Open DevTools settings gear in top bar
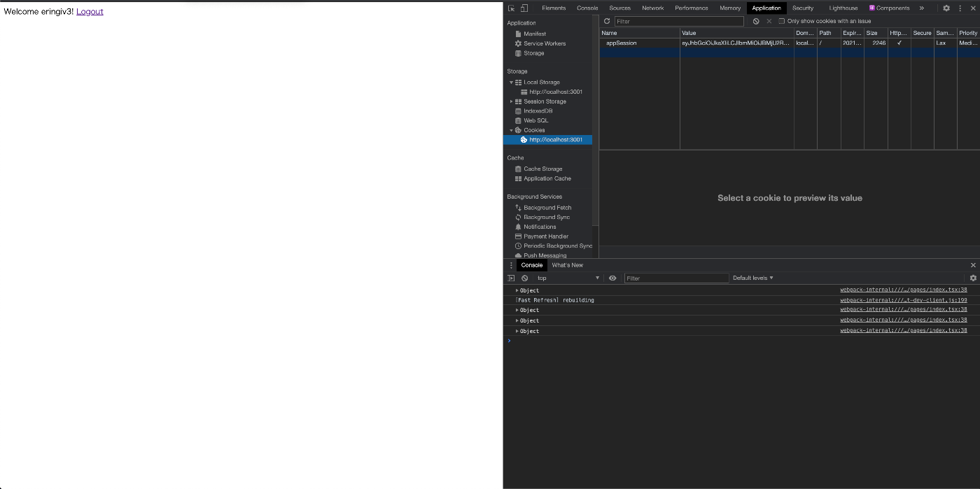Viewport: 980px width, 489px height. [946, 8]
